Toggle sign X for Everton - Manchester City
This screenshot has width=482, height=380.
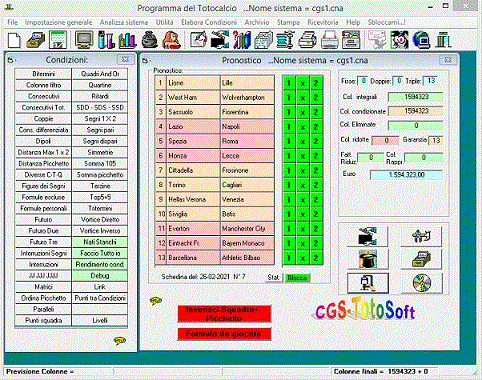[302, 229]
